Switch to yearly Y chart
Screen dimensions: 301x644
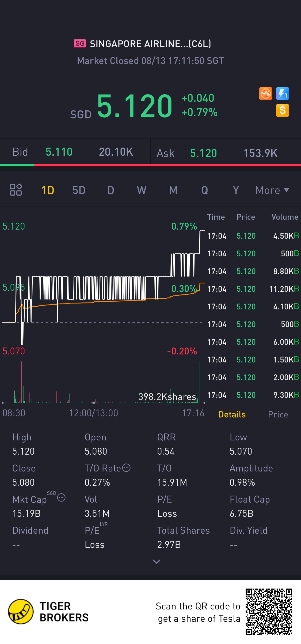click(x=236, y=190)
